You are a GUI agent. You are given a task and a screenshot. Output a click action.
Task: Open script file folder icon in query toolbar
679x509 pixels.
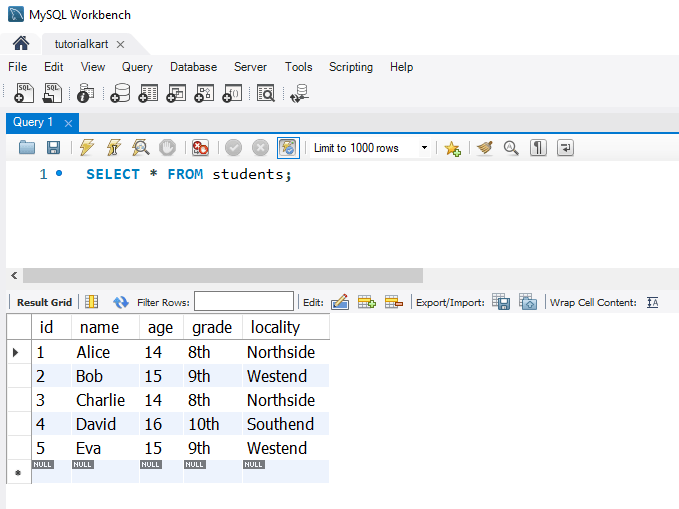27,148
